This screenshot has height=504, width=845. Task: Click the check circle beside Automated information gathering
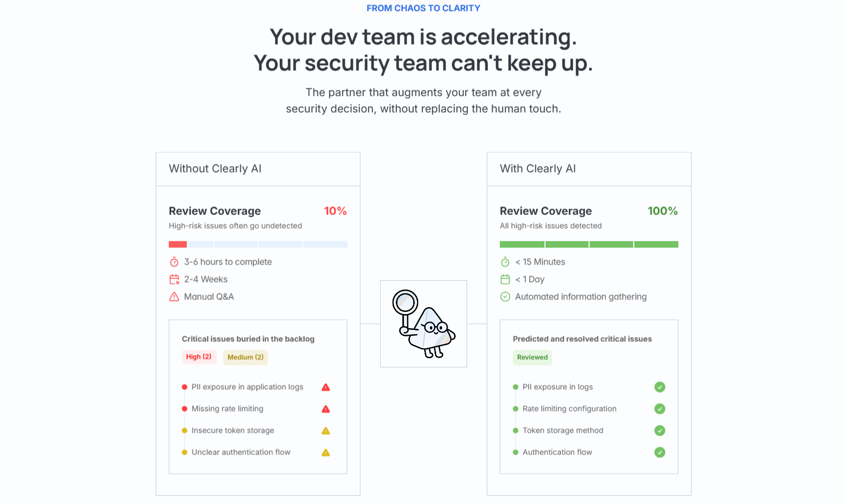(x=505, y=297)
